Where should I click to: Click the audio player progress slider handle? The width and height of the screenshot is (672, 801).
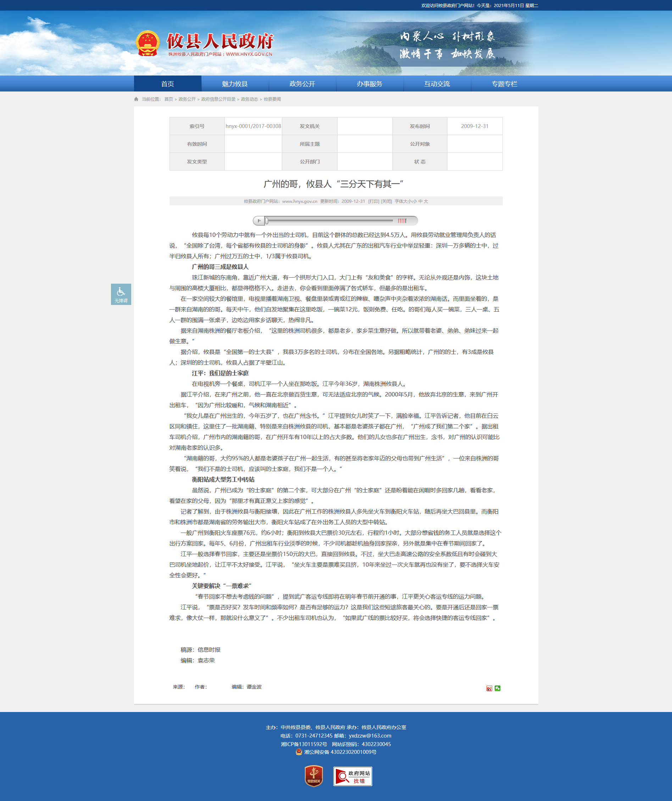267,221
